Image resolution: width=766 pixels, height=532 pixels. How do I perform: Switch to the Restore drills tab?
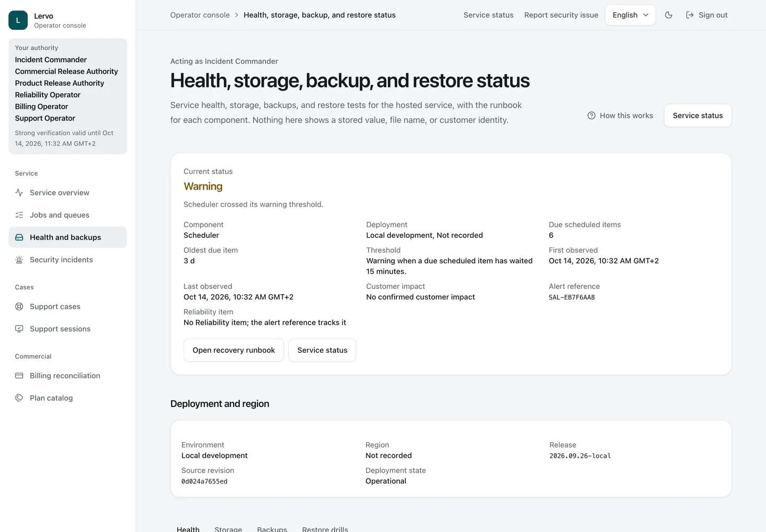click(325, 529)
